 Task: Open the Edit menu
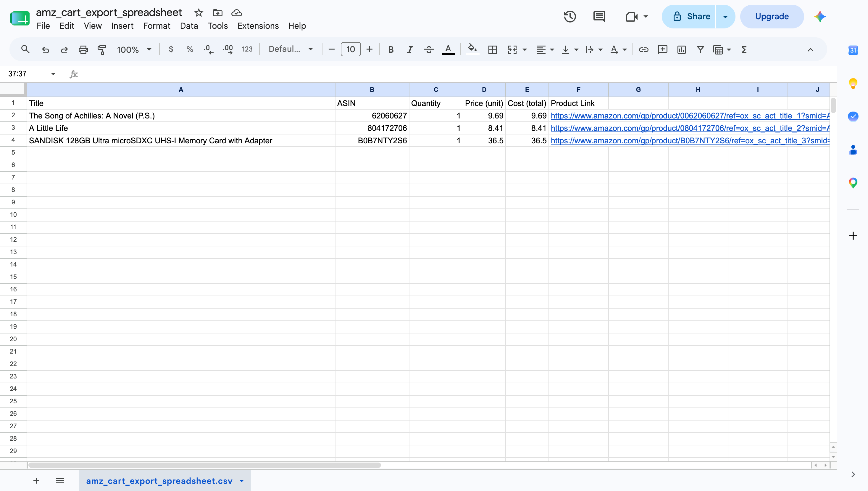(x=67, y=26)
